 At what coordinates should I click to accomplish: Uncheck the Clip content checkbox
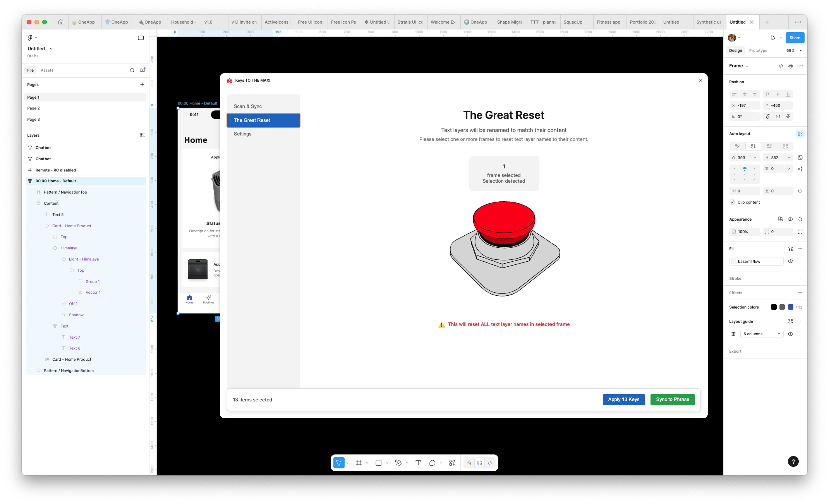[732, 202]
